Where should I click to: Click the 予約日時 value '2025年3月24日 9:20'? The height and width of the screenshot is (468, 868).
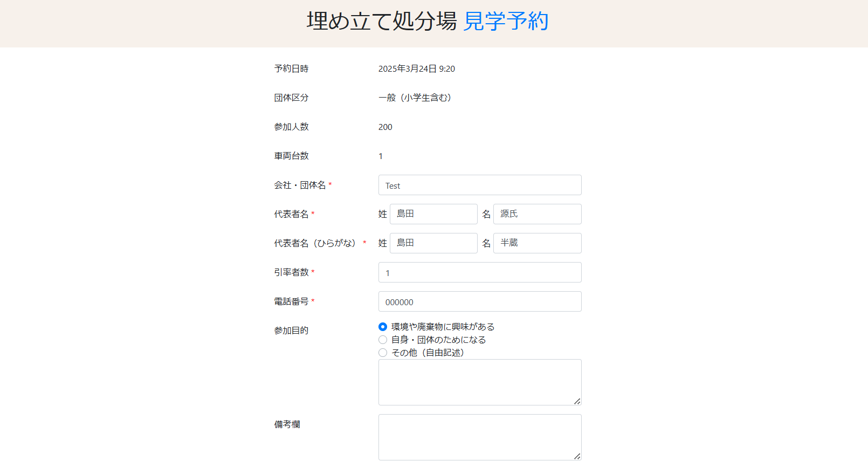[x=416, y=69]
